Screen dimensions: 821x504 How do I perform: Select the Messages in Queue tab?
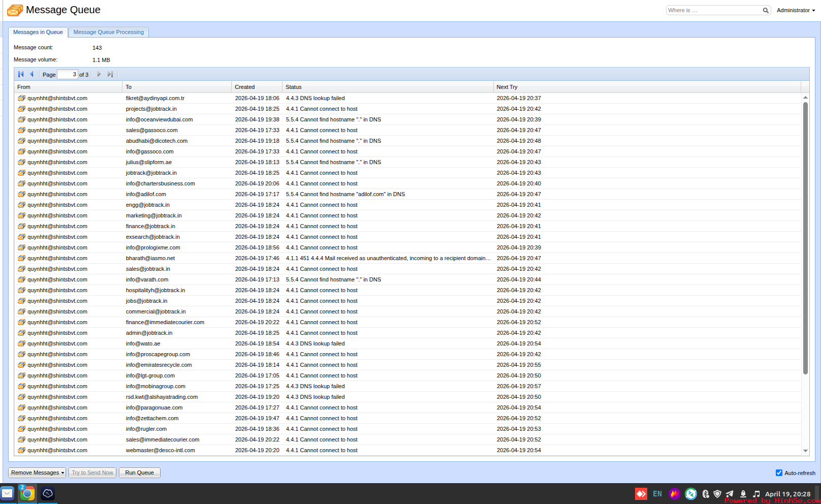pos(38,32)
